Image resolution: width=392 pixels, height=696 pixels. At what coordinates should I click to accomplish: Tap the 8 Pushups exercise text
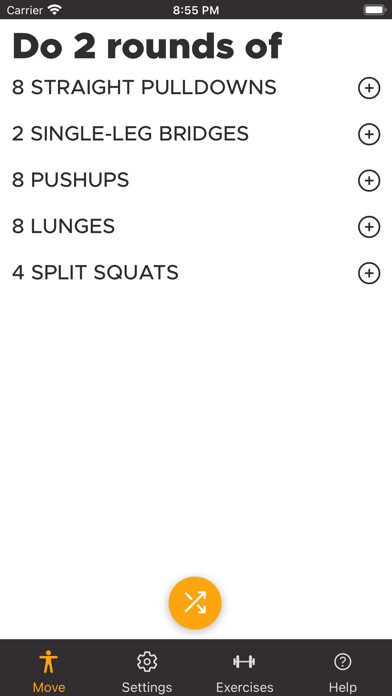point(71,180)
